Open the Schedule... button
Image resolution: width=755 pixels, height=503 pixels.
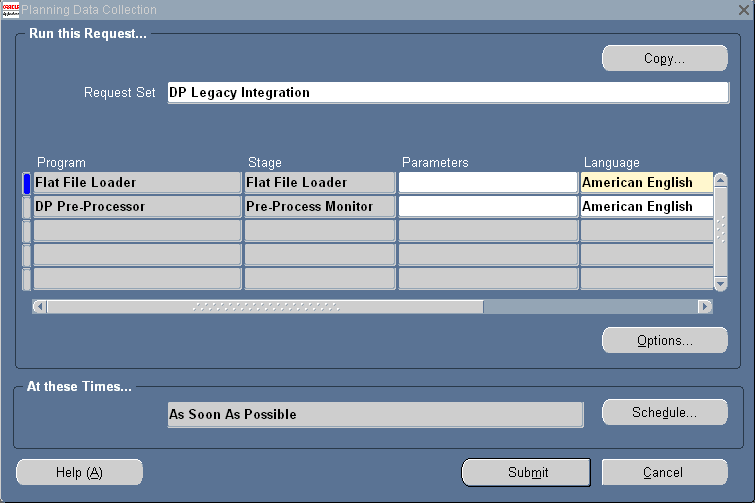tap(664, 412)
